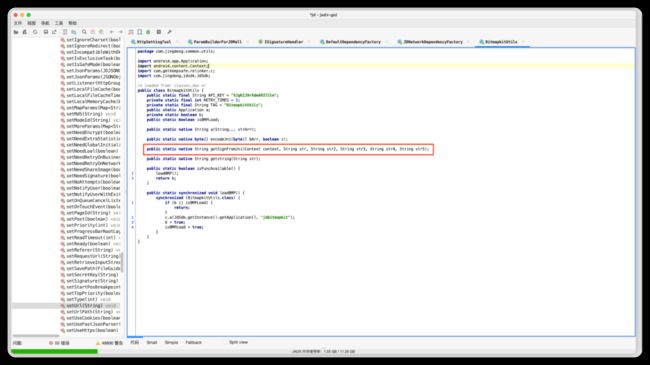Close the ISignatureHandler tab
Screen dimensions: 650x365
(309, 42)
